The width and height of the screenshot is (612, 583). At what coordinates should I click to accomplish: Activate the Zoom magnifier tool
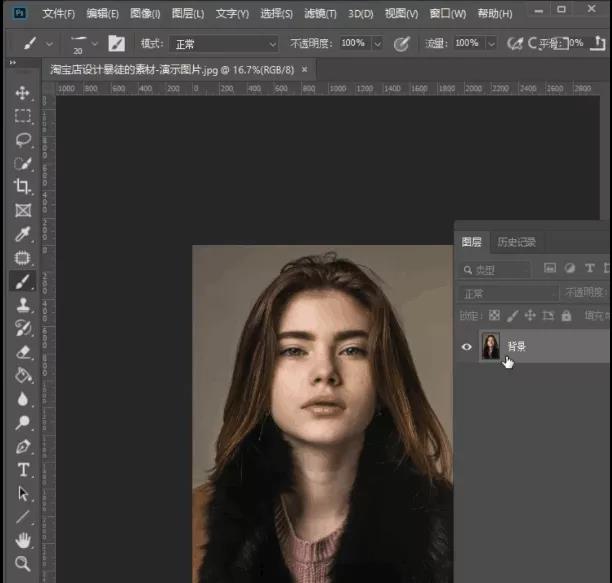[x=22, y=564]
